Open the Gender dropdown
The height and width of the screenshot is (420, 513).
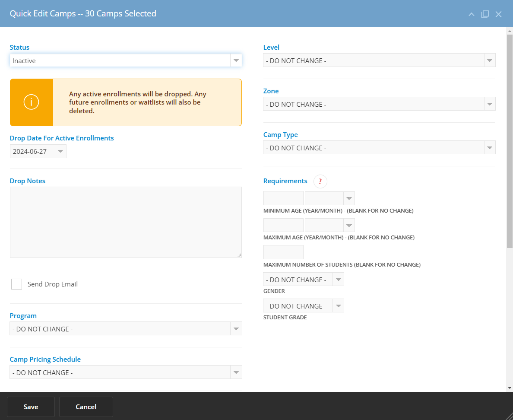tap(303, 279)
